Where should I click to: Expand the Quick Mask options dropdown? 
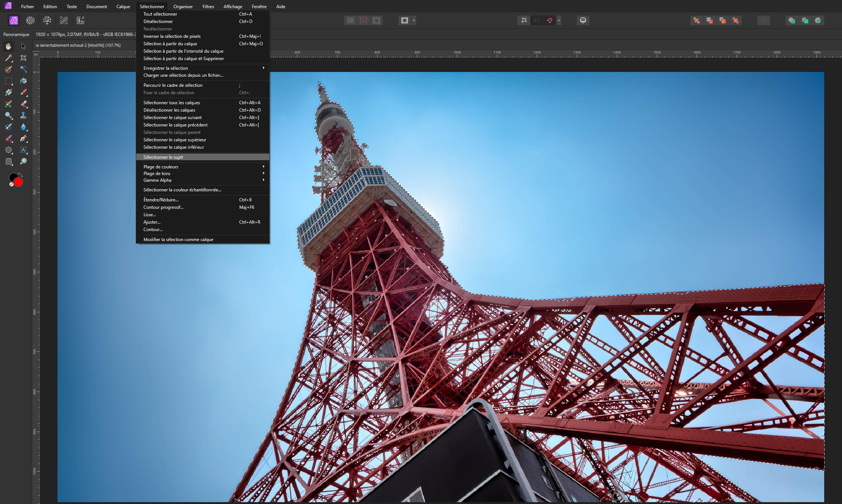tap(414, 20)
